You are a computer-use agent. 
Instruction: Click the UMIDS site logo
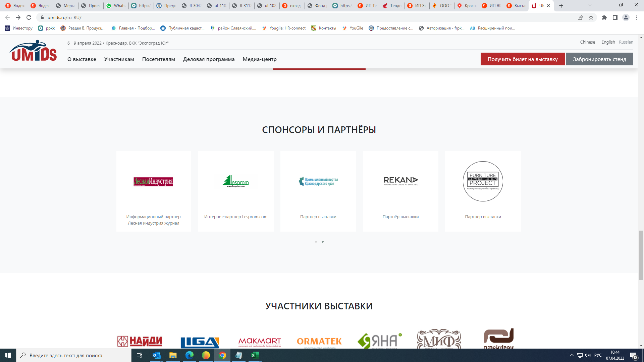click(x=33, y=51)
